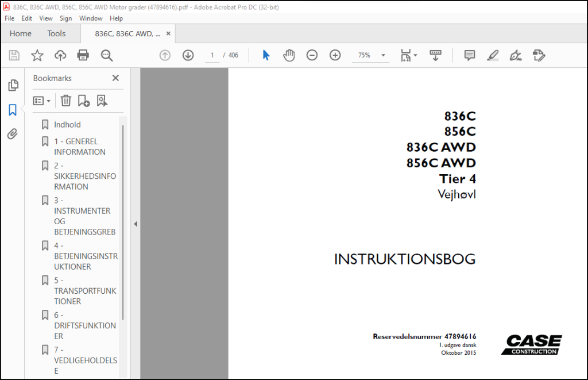Open bookmark 5 - TRANSPORTFUNKTIONER
This screenshot has height=380, width=588.
pyautogui.click(x=85, y=291)
